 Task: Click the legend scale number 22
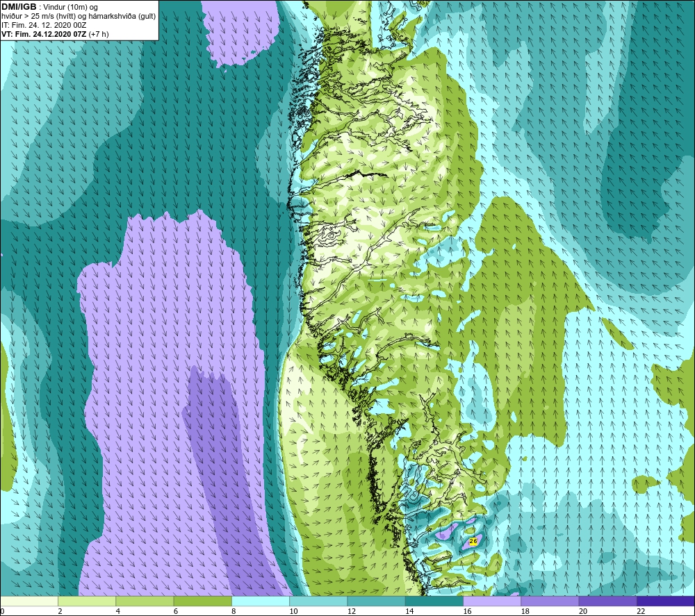tap(641, 611)
